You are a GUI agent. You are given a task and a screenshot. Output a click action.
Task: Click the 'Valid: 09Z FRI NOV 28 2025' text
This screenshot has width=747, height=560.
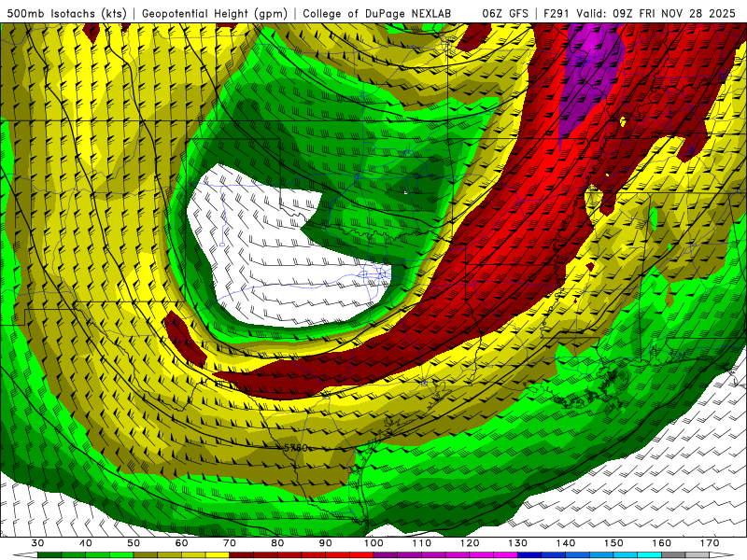click(x=656, y=13)
